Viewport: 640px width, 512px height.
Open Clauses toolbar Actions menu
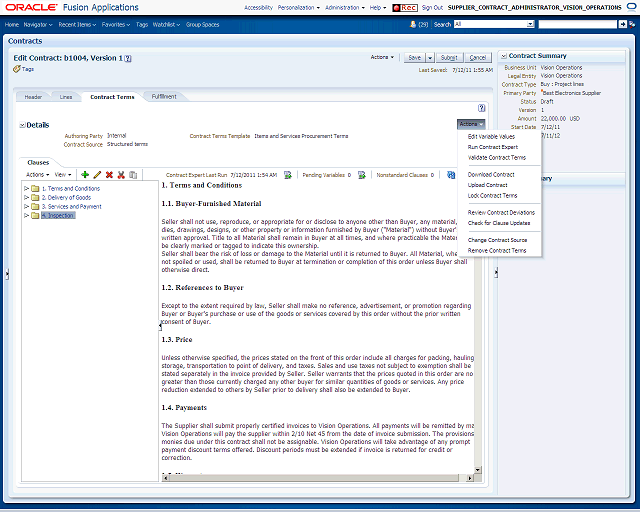coord(38,175)
